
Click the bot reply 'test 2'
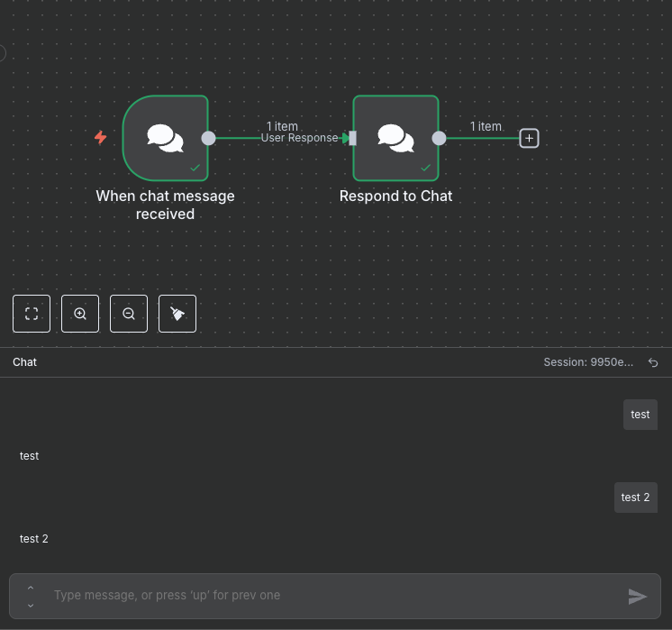pos(34,539)
